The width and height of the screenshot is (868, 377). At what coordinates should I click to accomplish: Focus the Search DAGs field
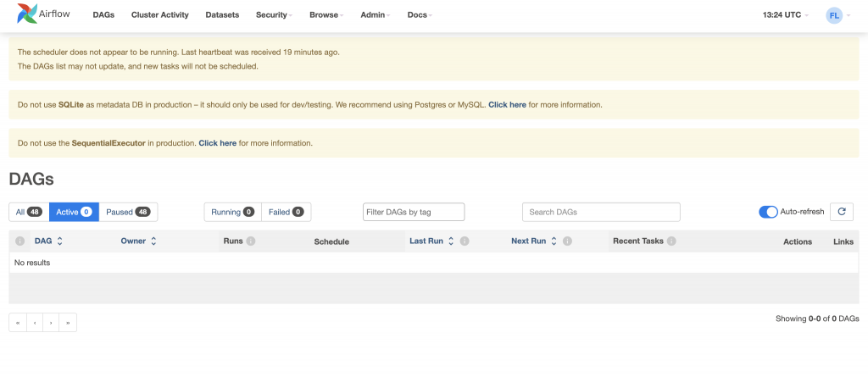(601, 212)
